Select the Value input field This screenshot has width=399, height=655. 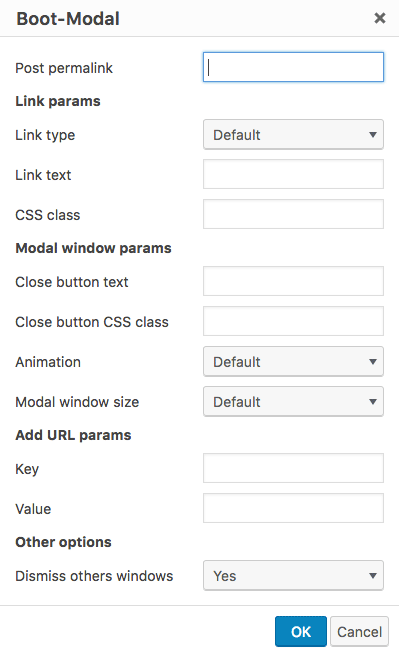tap(293, 508)
